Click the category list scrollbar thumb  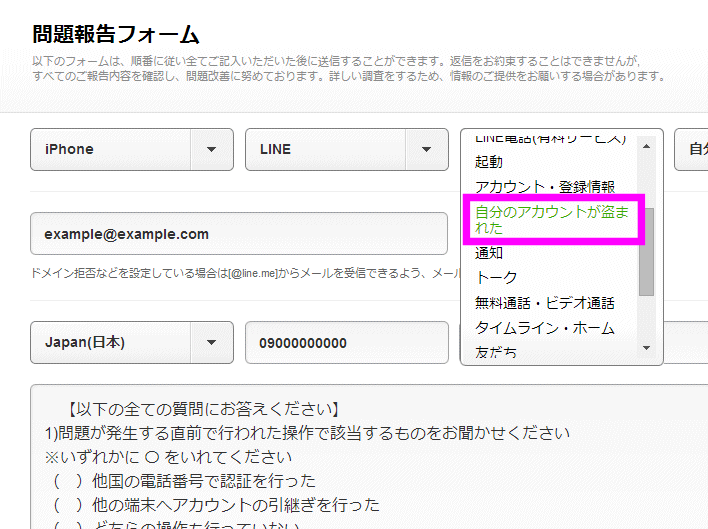(646, 252)
